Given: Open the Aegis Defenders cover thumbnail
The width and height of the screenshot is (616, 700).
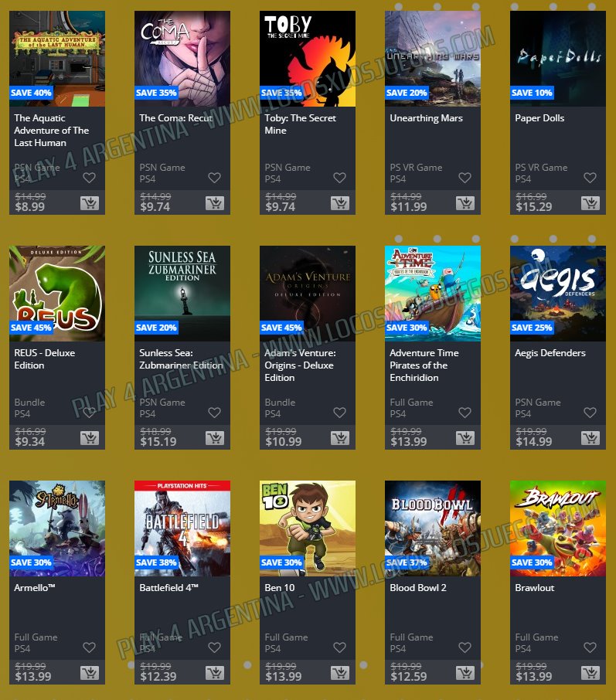Looking at the screenshot, I should (x=558, y=294).
